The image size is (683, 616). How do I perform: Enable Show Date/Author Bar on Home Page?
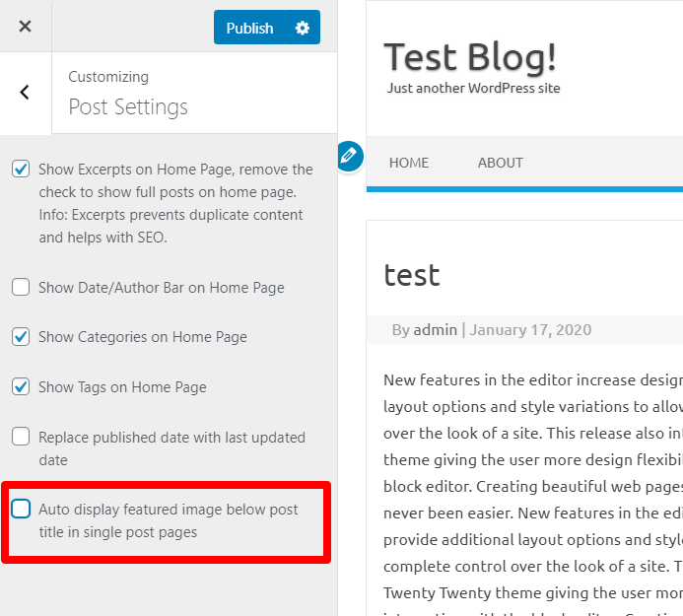point(21,288)
